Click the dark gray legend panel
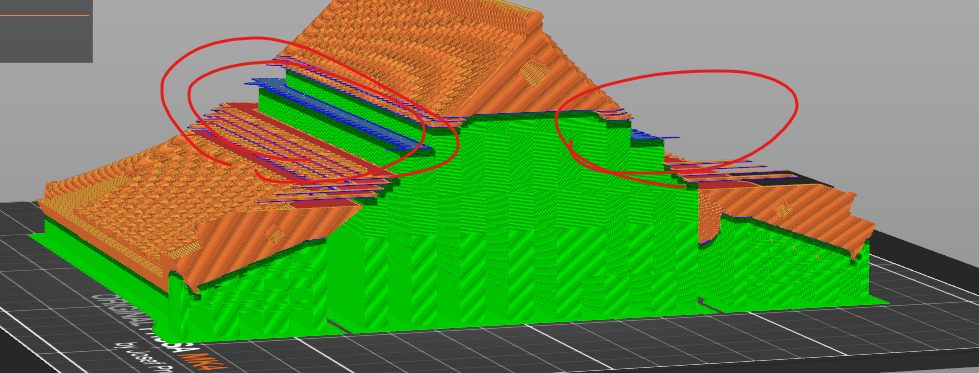Viewport: 979px width, 373px height. point(46,31)
